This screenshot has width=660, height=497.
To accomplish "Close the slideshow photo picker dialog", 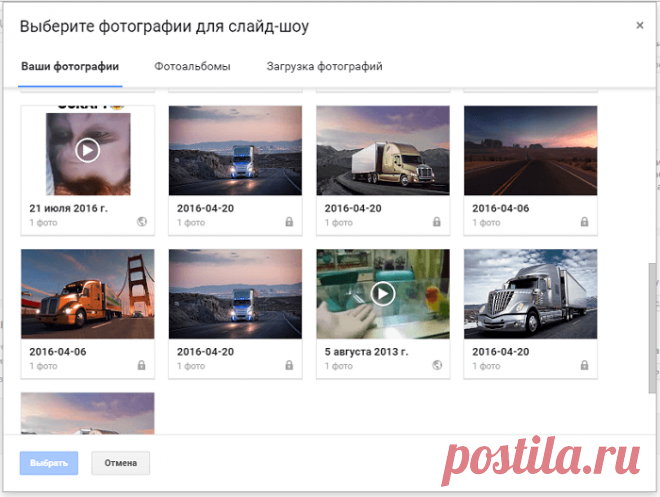I will [x=640, y=26].
